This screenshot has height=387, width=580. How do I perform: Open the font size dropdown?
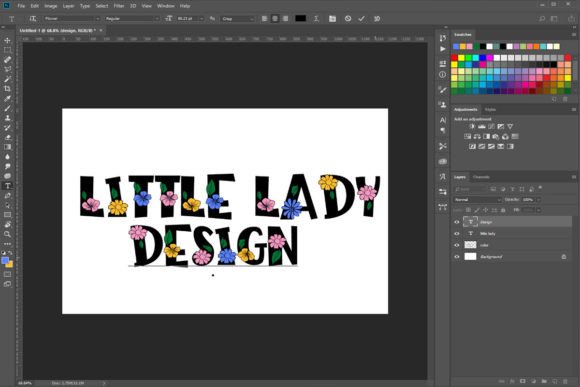pos(201,18)
